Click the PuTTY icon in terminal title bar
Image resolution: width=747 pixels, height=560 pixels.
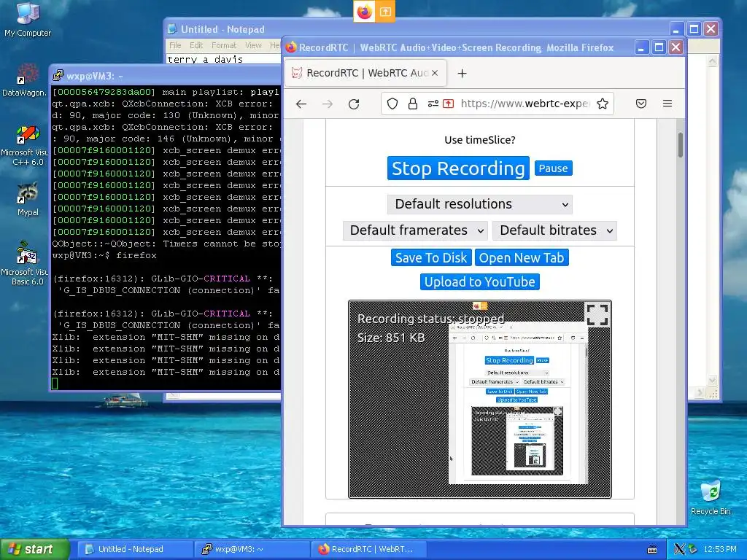click(58, 76)
